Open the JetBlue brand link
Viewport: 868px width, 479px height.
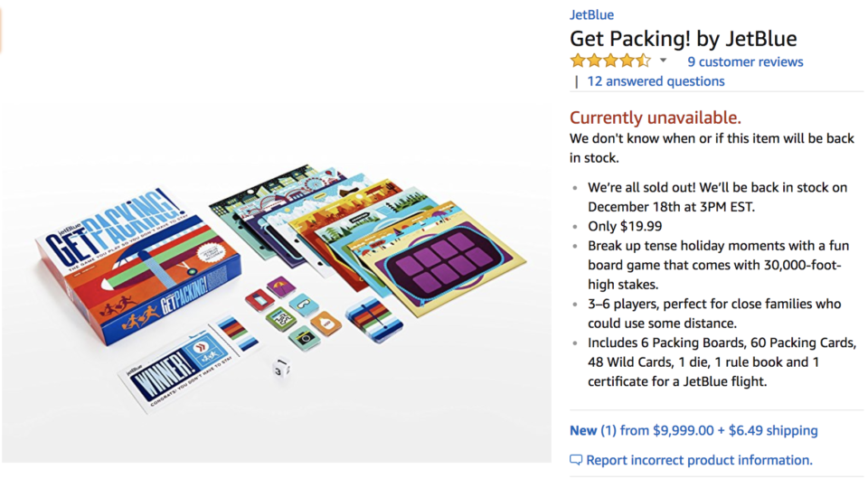591,15
